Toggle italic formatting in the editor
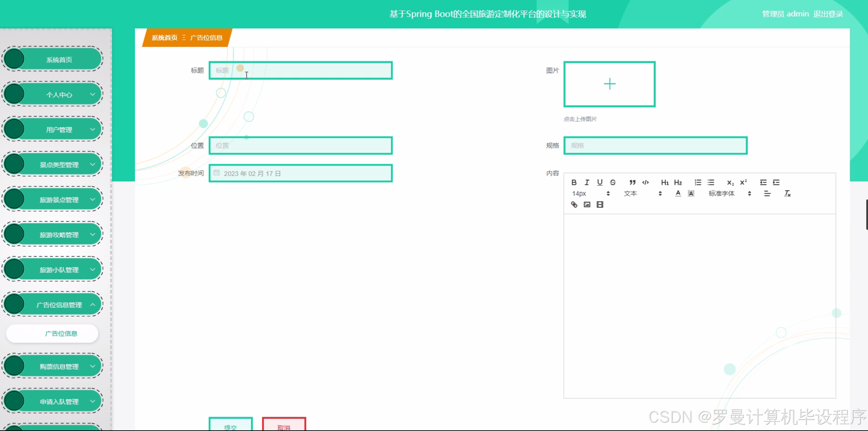868x431 pixels. pyautogui.click(x=587, y=182)
